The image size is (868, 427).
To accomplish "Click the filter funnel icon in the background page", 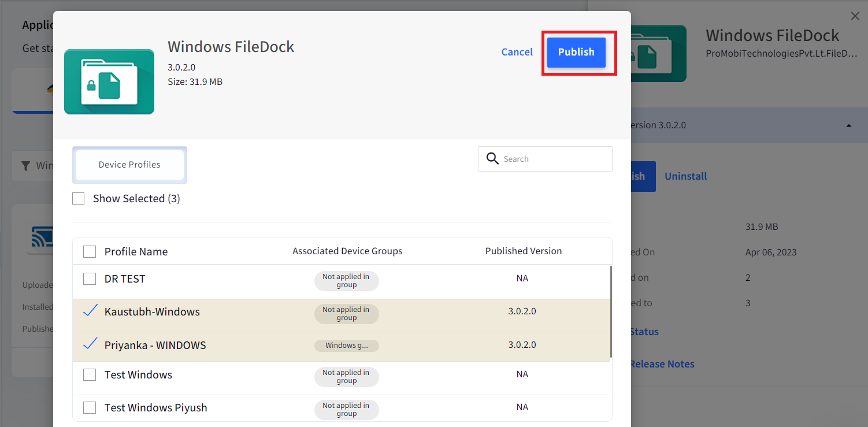I will pyautogui.click(x=25, y=166).
